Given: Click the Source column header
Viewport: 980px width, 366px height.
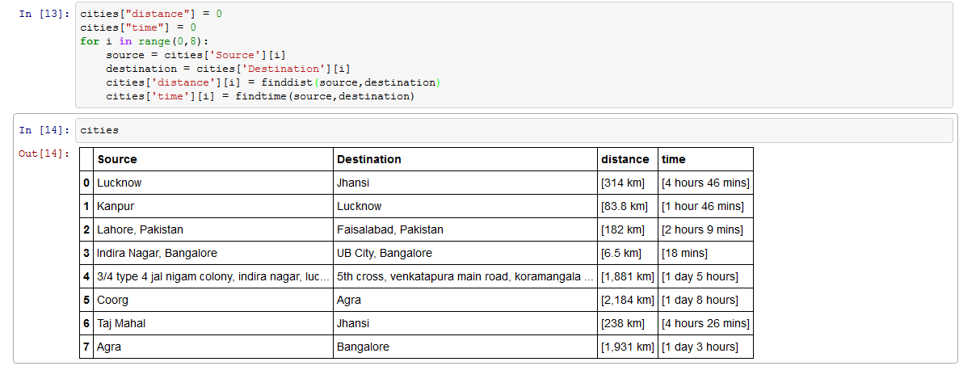Looking at the screenshot, I should (x=117, y=159).
